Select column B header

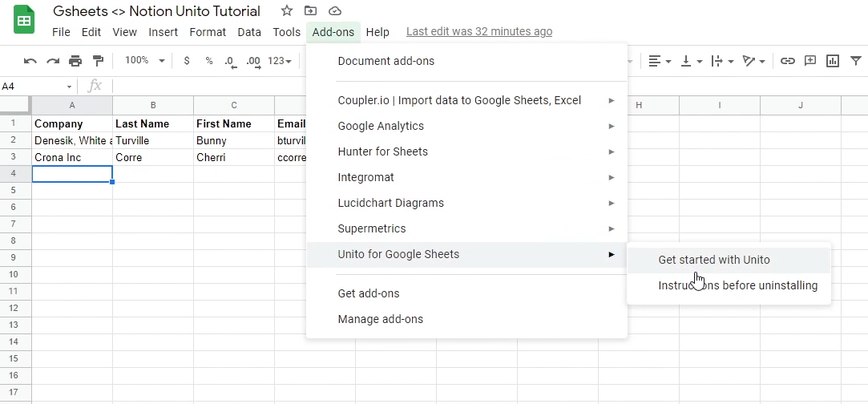tap(153, 105)
